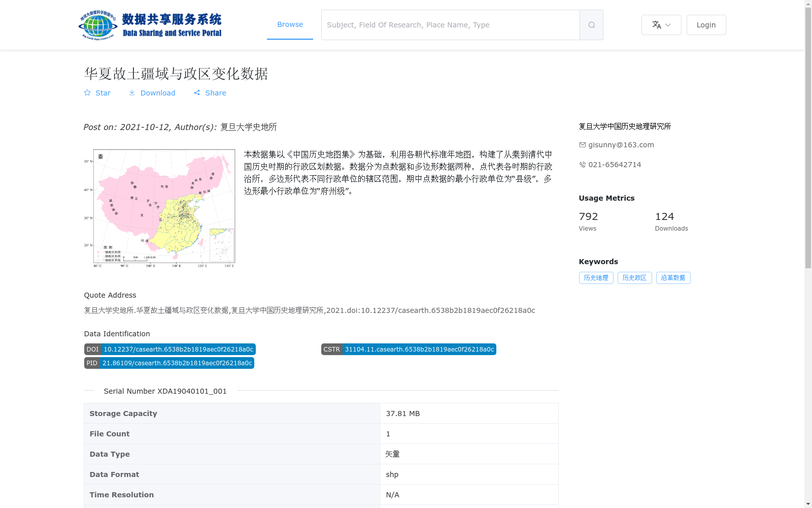The width and height of the screenshot is (812, 508).
Task: Click the search magnifier icon
Action: tap(591, 24)
